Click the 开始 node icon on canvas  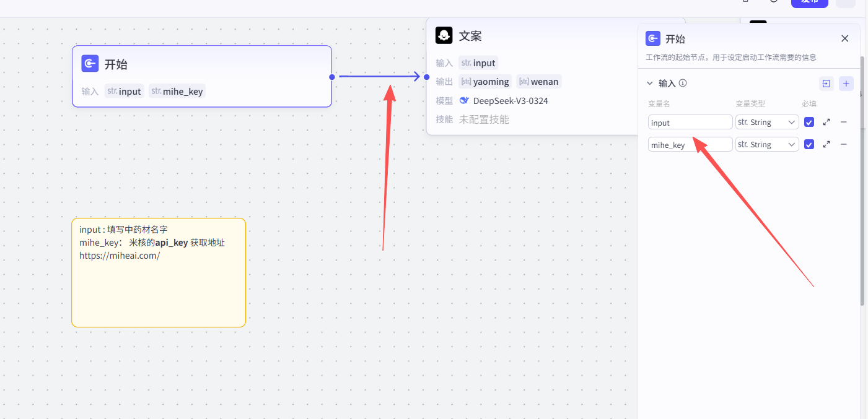90,64
